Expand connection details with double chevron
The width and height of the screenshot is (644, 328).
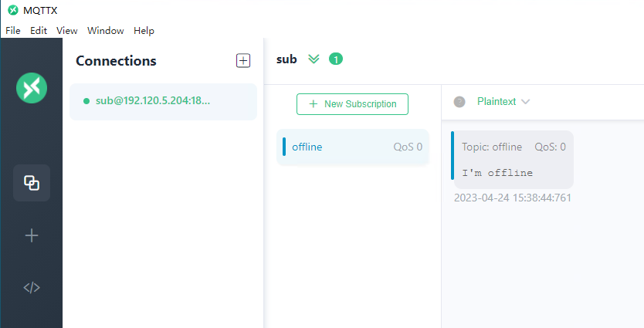[x=314, y=59]
